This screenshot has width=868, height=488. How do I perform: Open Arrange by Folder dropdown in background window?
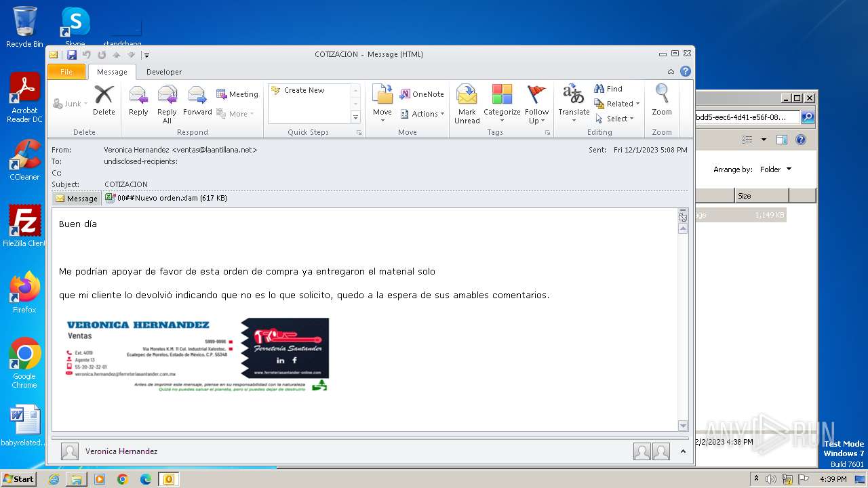point(775,169)
